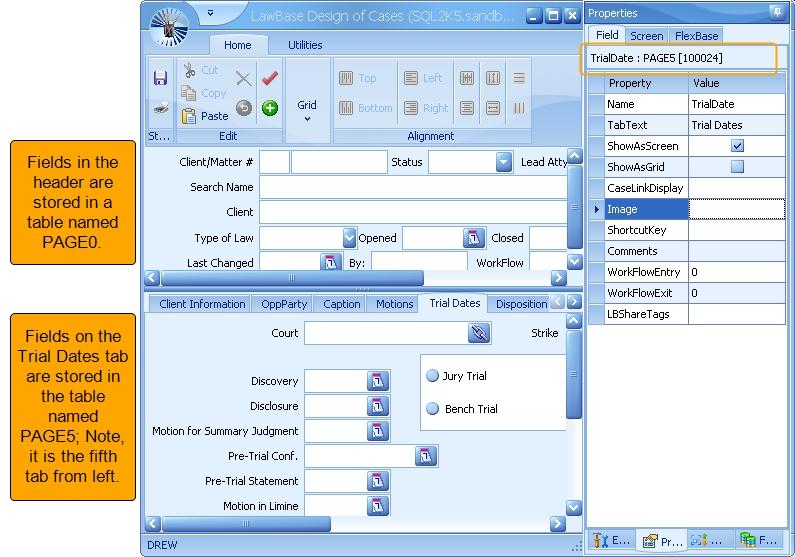Click the Client input field
Screen dimensions: 795x557
[x=413, y=212]
